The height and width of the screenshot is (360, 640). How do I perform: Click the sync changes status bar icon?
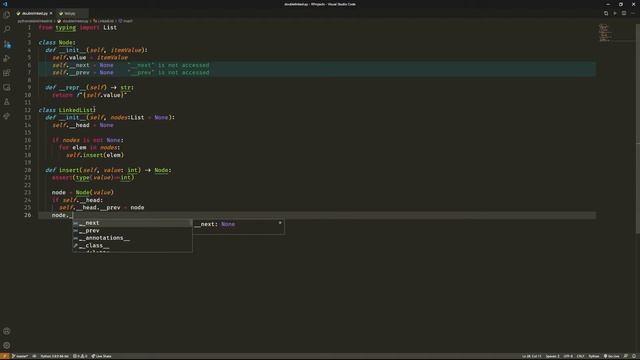click(34, 356)
